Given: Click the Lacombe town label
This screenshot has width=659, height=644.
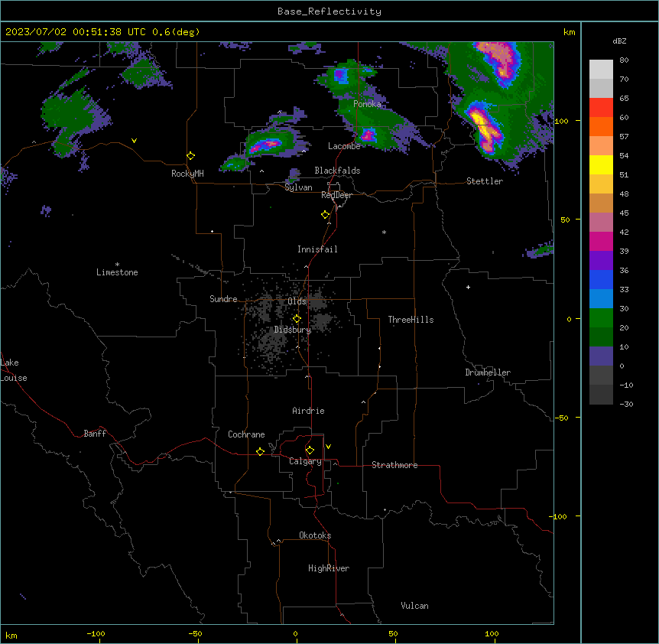Looking at the screenshot, I should [x=344, y=146].
